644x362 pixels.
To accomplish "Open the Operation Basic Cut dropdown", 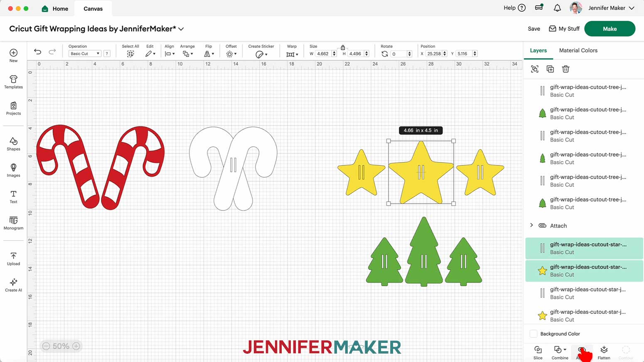I will click(x=85, y=54).
